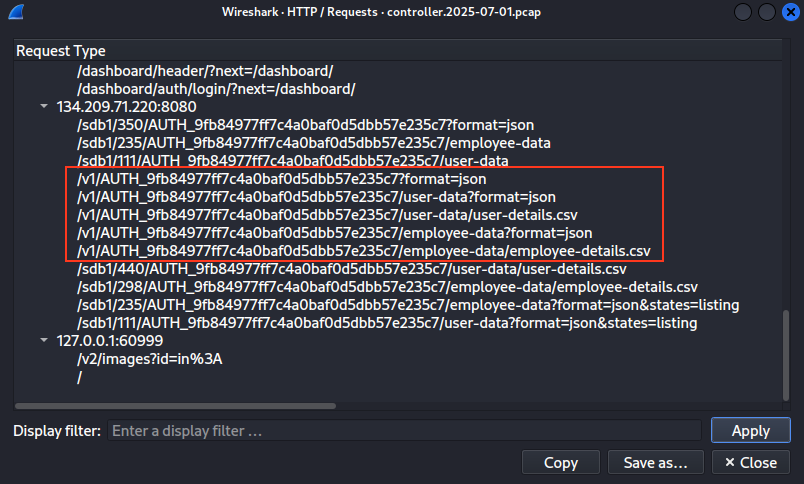Screen dimensions: 804x484
Task: Apply the display filter
Action: (x=751, y=430)
